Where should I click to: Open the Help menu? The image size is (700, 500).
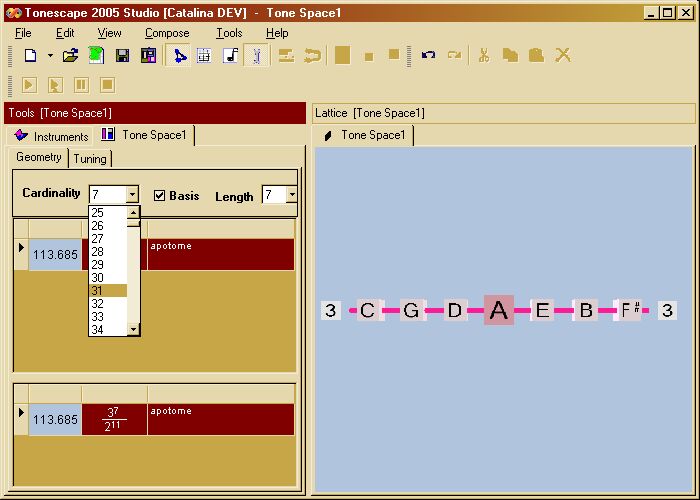pyautogui.click(x=277, y=33)
